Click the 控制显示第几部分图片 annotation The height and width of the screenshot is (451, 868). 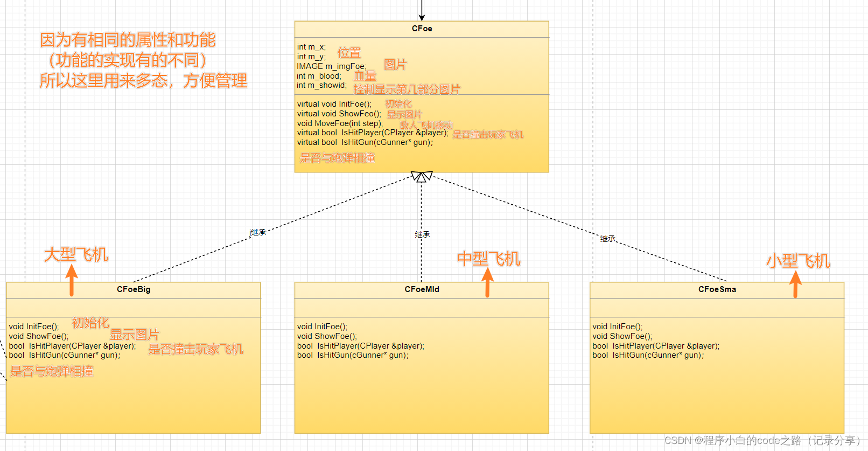point(407,89)
